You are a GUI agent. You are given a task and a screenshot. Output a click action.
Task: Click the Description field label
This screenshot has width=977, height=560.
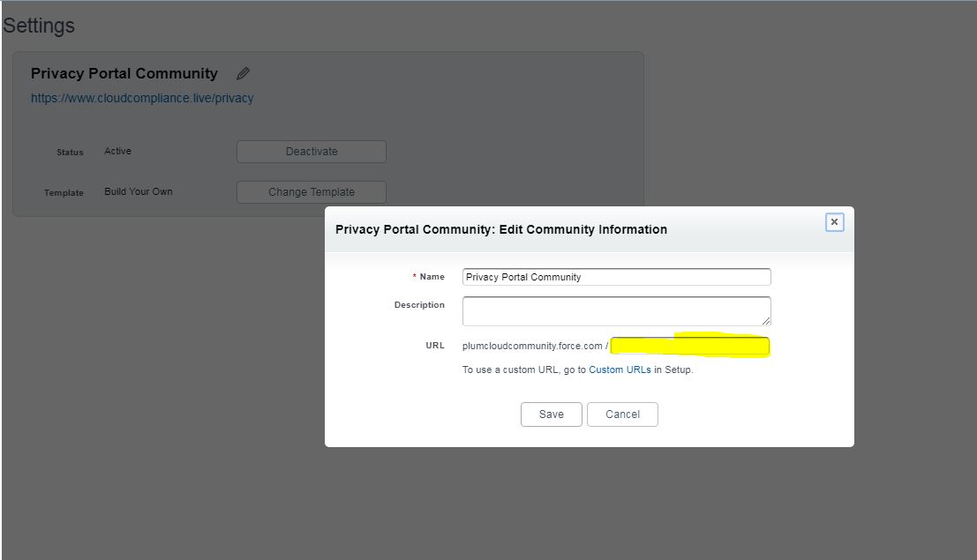[x=419, y=305]
